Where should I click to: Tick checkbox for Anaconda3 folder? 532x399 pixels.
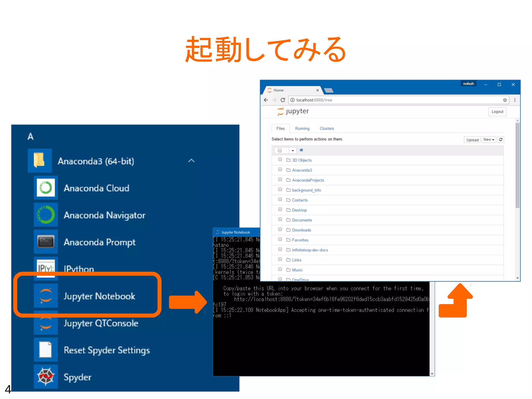click(x=280, y=169)
